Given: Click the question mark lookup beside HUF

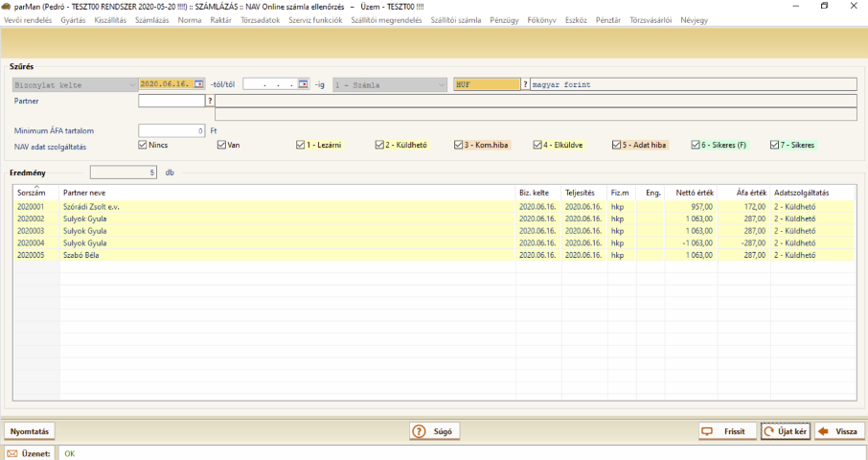Looking at the screenshot, I should coord(525,84).
